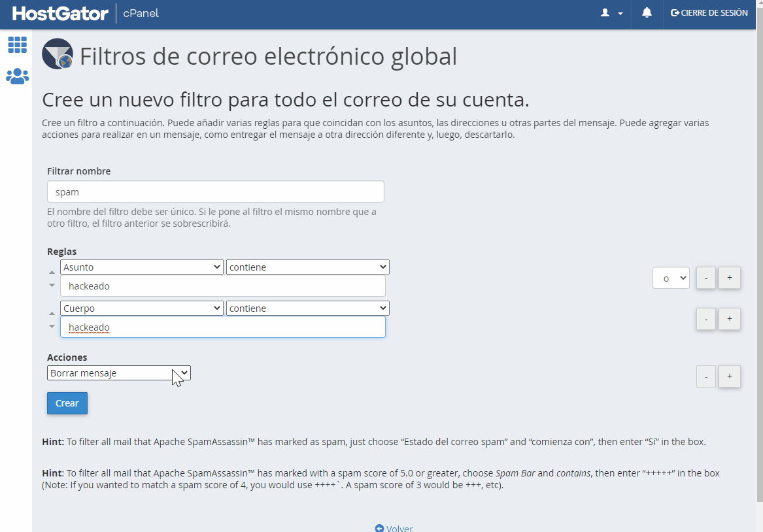Click the Cuerpo rule's hackeado text field
763x532 pixels.
tap(223, 327)
